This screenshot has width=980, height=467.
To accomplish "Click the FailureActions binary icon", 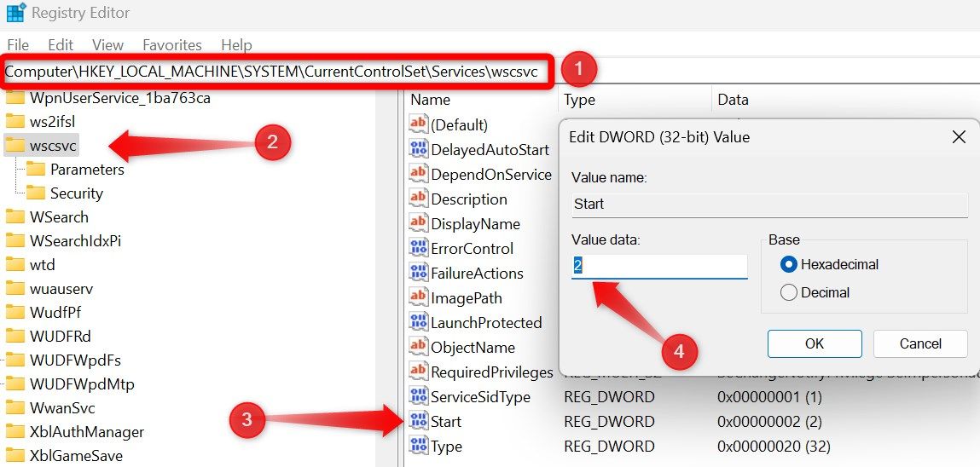I will tap(418, 273).
